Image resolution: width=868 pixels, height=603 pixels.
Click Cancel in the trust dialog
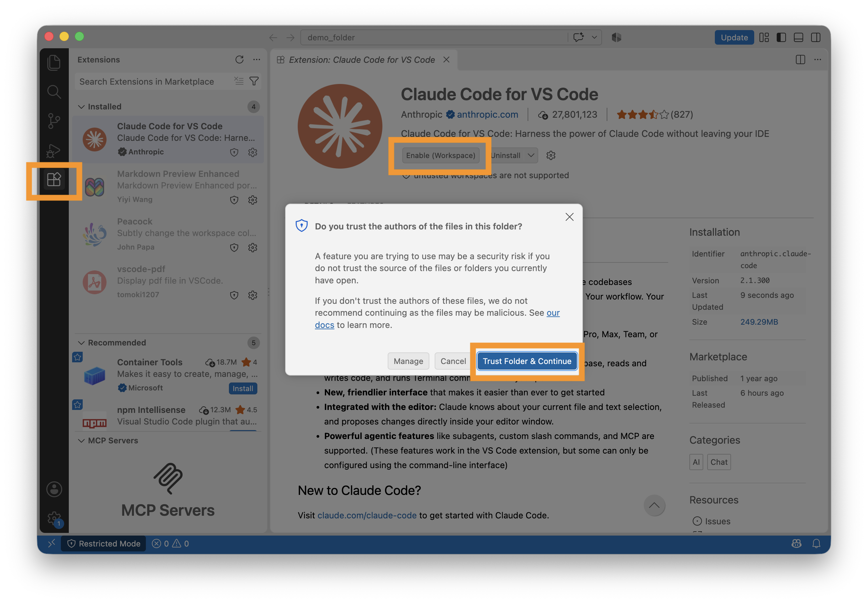pos(453,361)
